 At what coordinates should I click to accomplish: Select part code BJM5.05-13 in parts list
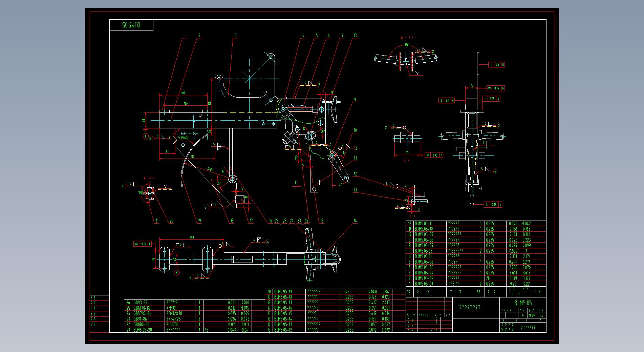283,324
